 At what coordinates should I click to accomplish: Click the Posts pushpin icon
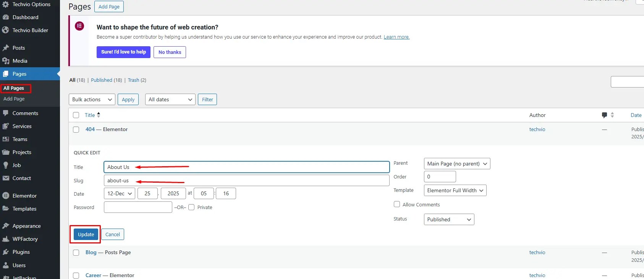click(6, 48)
